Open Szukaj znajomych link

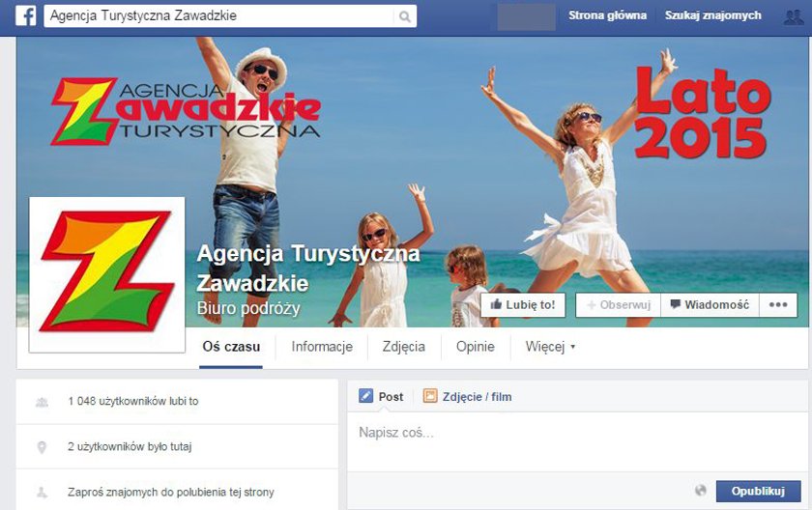tap(713, 15)
